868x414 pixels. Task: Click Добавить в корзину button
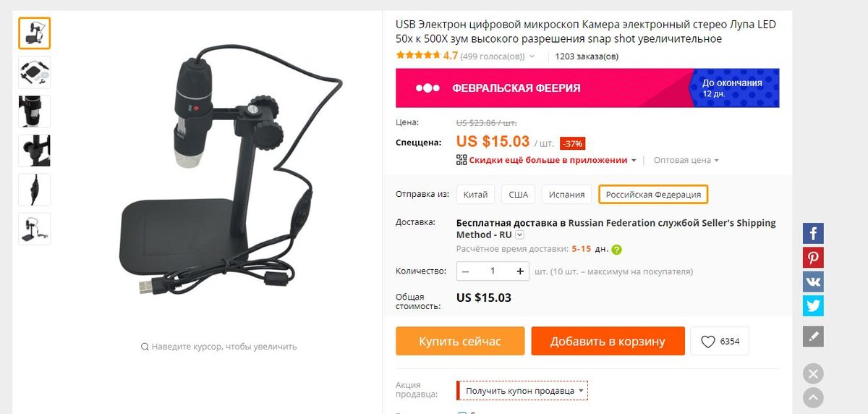click(x=608, y=341)
